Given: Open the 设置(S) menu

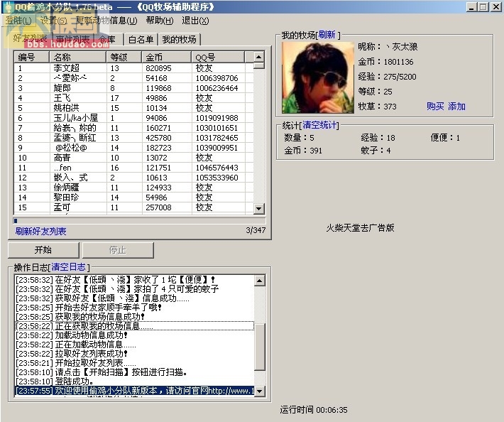Looking at the screenshot, I should click(54, 21).
